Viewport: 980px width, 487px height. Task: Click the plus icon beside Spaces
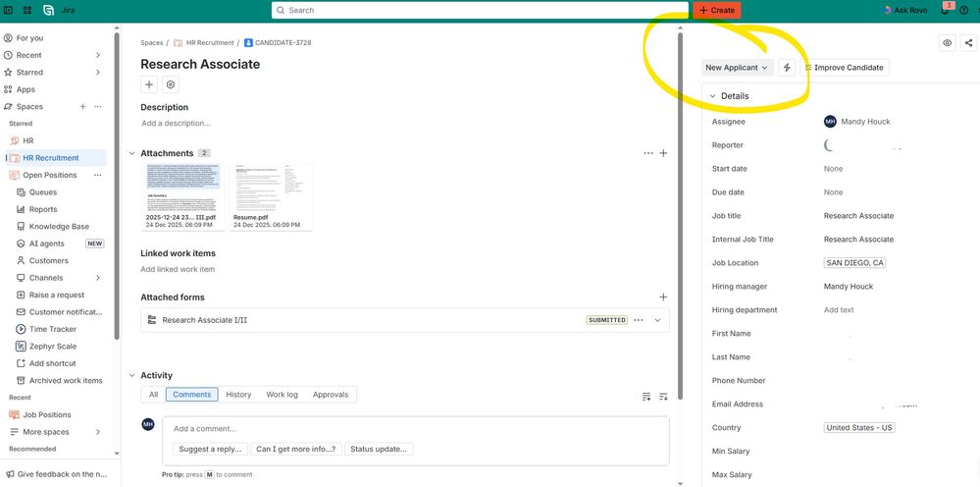pos(82,107)
